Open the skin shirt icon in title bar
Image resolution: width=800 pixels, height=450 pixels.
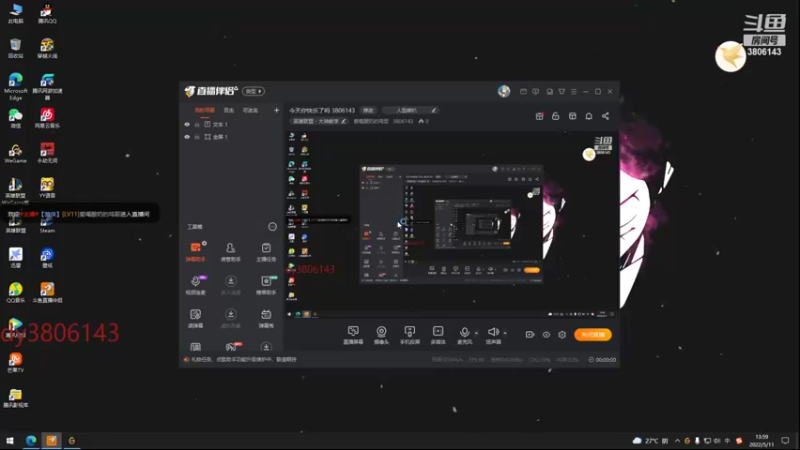(x=562, y=92)
